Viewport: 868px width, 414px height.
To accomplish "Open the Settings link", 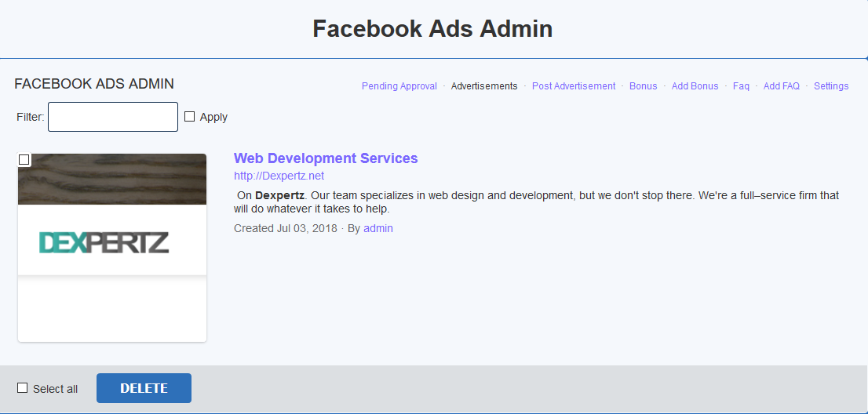I will pos(831,86).
